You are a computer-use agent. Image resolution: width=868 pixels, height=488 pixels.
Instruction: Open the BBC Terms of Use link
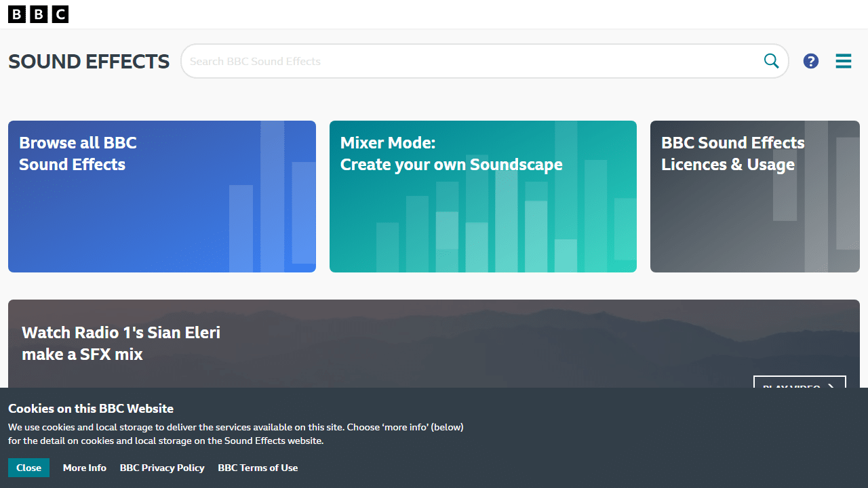point(258,468)
